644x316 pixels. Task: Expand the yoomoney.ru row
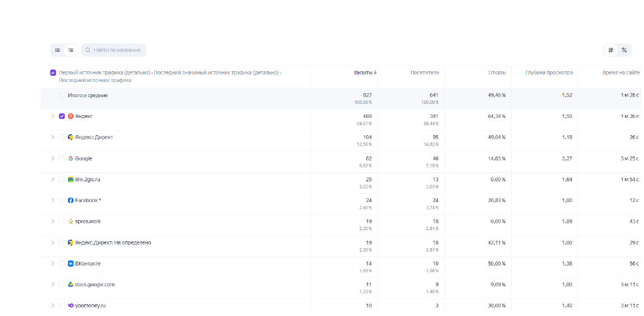[53, 306]
